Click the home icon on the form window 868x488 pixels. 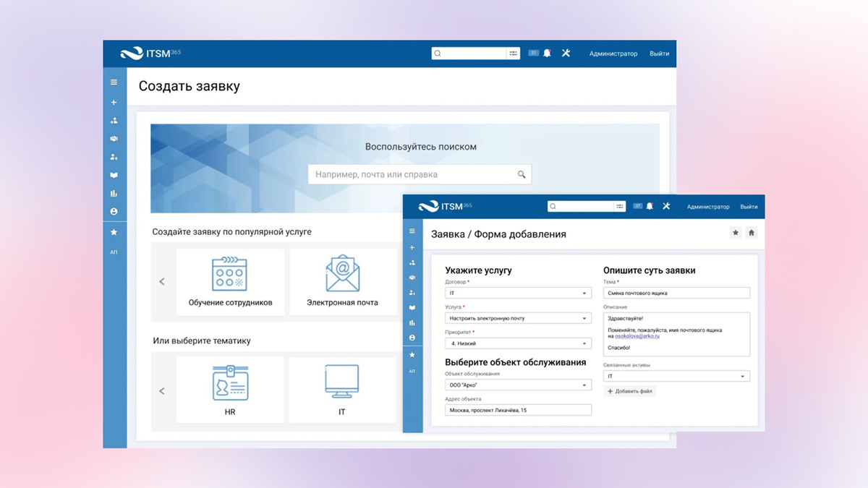tap(751, 233)
